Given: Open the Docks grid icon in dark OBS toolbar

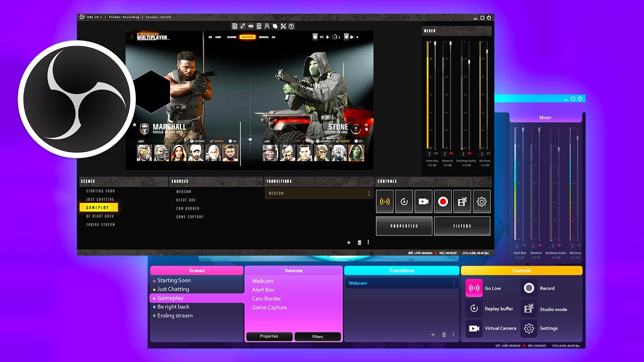Looking at the screenshot, I should (259, 26).
